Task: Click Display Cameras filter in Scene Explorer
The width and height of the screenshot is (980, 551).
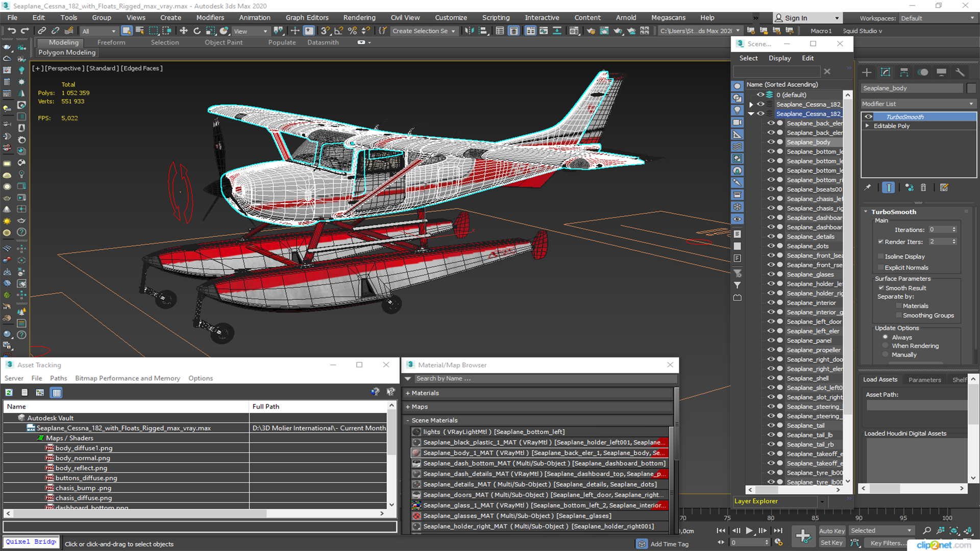Action: tap(738, 122)
